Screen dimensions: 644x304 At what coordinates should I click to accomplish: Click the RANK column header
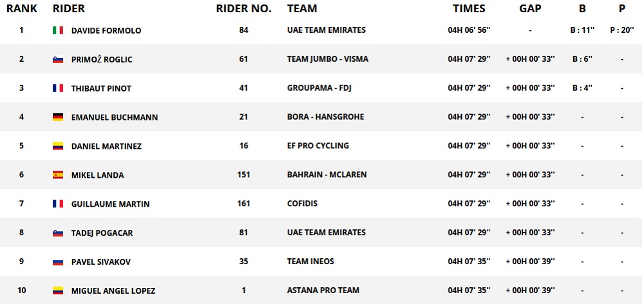(21, 9)
